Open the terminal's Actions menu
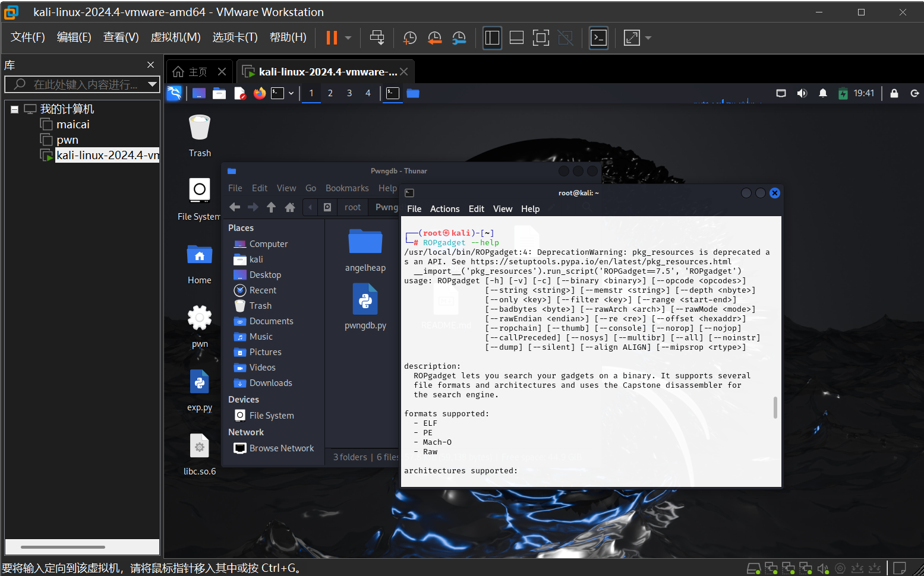Image resolution: width=924 pixels, height=576 pixels. point(444,209)
